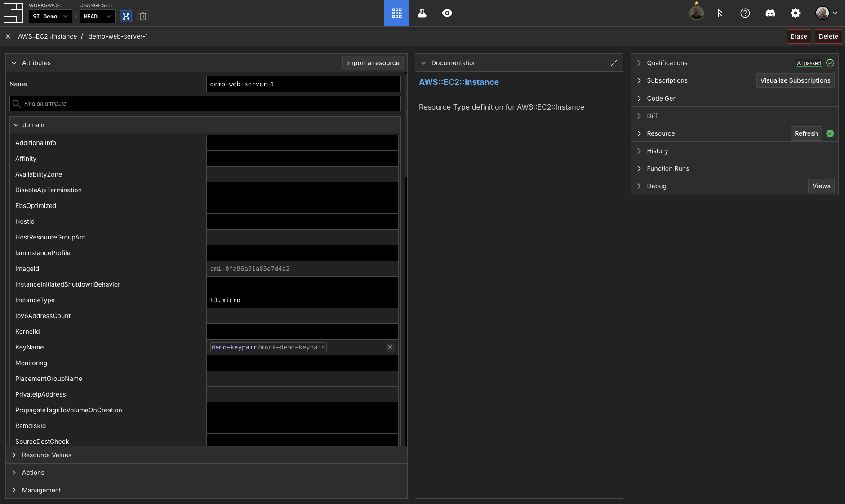Open the flask lab icon view
Viewport: 845px width, 504px height.
(422, 13)
